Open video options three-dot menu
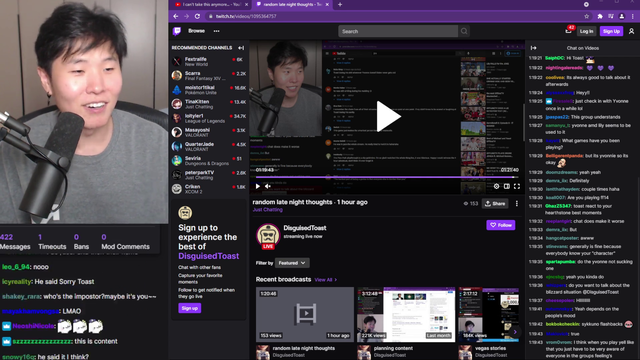The width and height of the screenshot is (640, 360). click(x=517, y=203)
